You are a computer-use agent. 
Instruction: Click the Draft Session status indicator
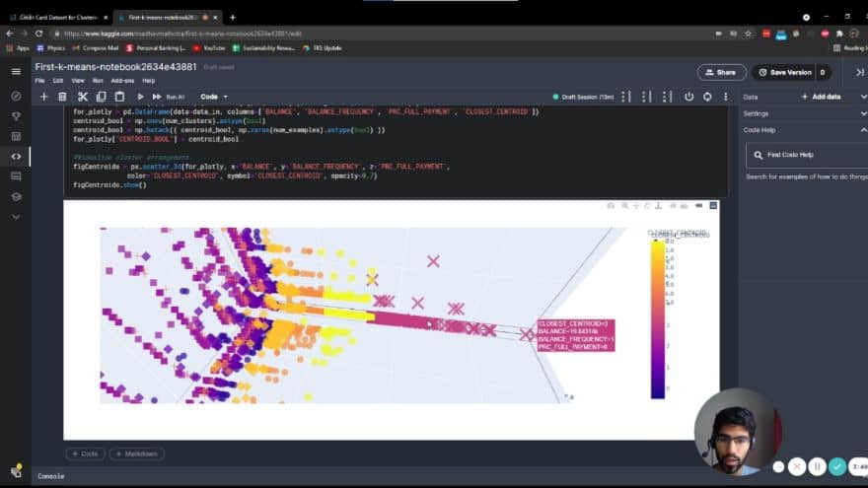[583, 97]
